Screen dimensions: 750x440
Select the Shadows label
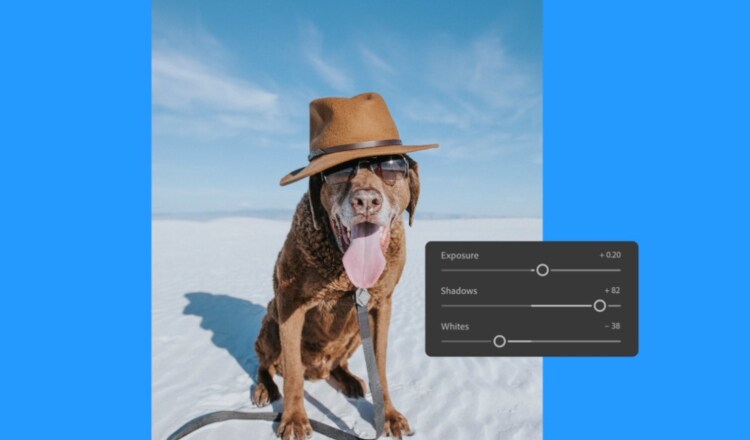459,291
